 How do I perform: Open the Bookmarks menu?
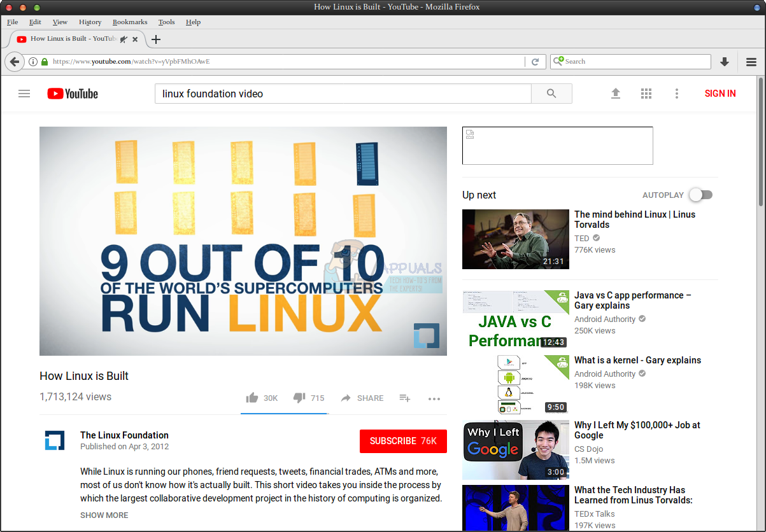coord(130,22)
